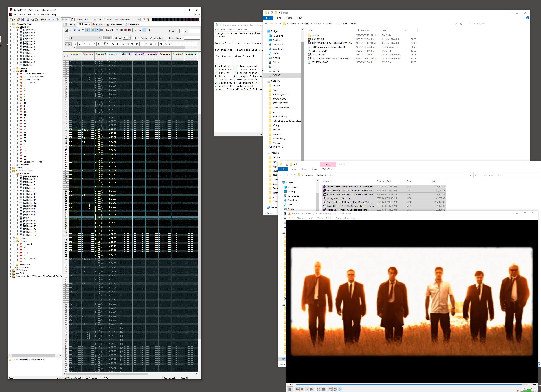Click the Plugin button in OpenMPT
Image resolution: width=541 pixels, height=392 pixels.
108,38
